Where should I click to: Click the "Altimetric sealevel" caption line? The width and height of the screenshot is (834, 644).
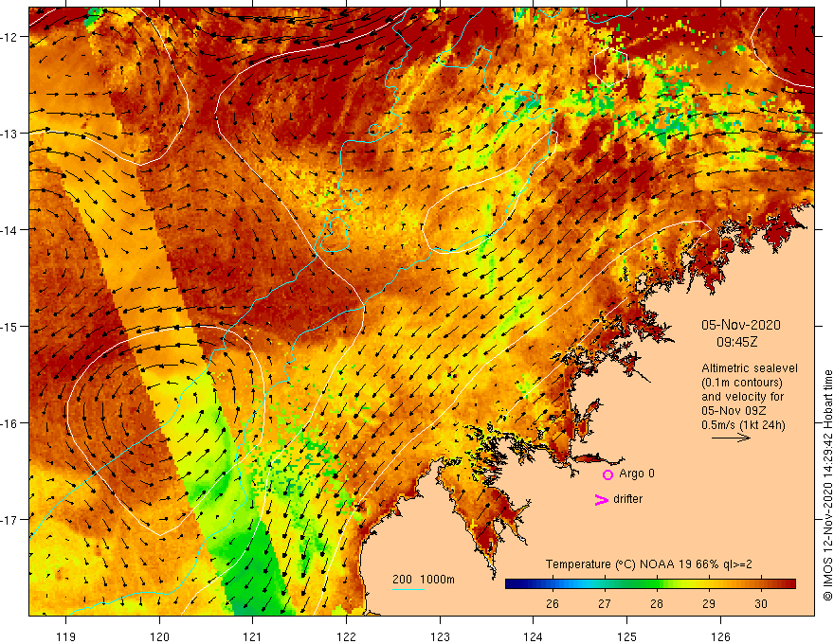click(750, 368)
